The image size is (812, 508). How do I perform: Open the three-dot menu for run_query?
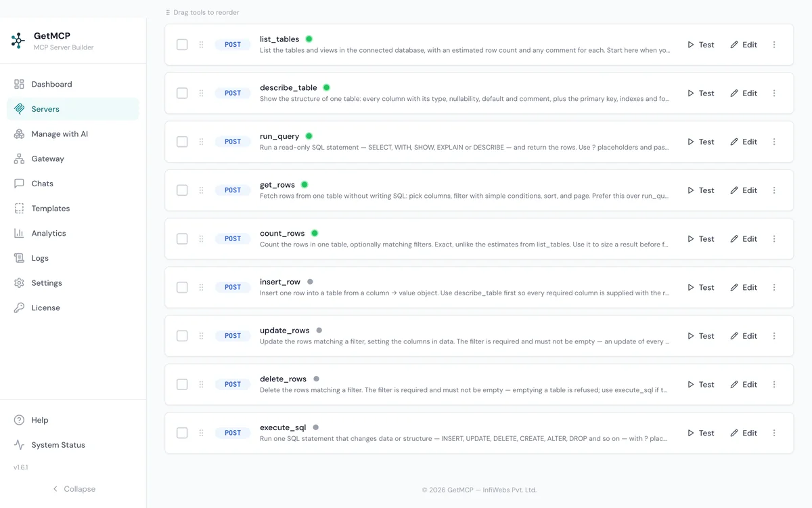point(774,142)
